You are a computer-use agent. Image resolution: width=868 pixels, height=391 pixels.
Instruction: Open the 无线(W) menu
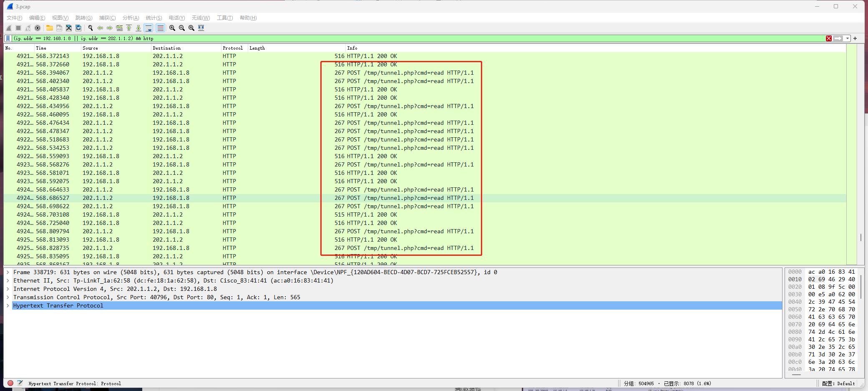201,18
